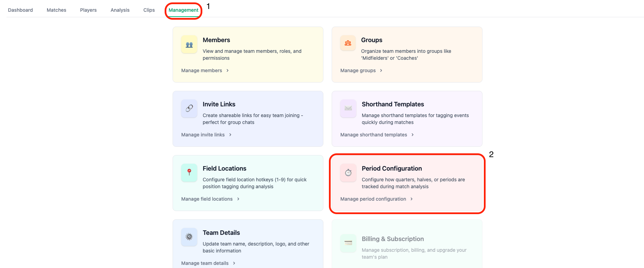Click chevron next to Manage invite links
The width and height of the screenshot is (644, 268).
[230, 135]
